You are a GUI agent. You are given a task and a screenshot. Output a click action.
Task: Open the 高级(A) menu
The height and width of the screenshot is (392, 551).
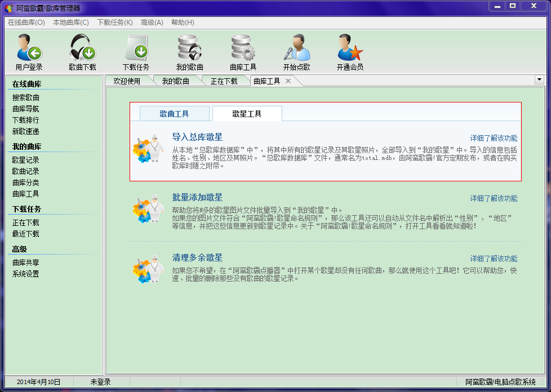point(152,23)
